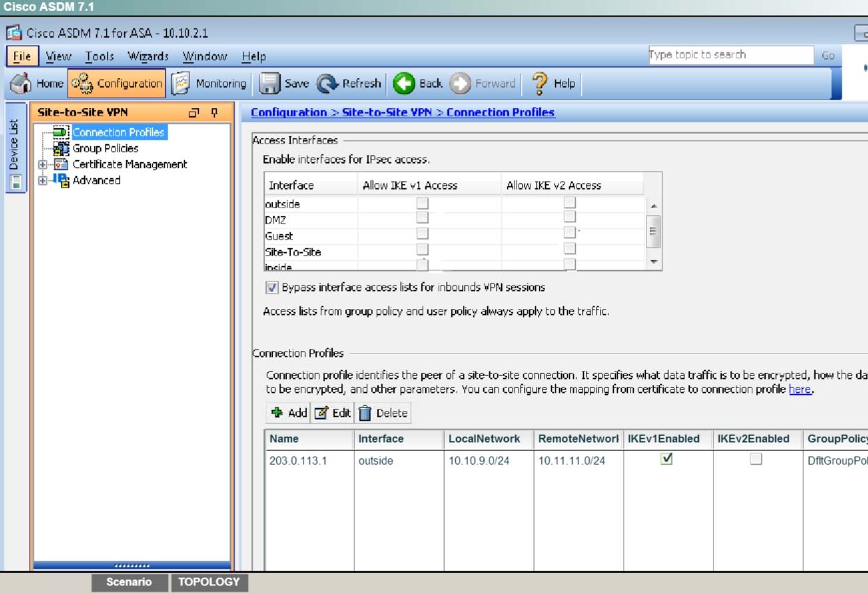868x594 pixels.
Task: Click the Site-to-Site VPN breadcrumb link
Action: (x=386, y=112)
